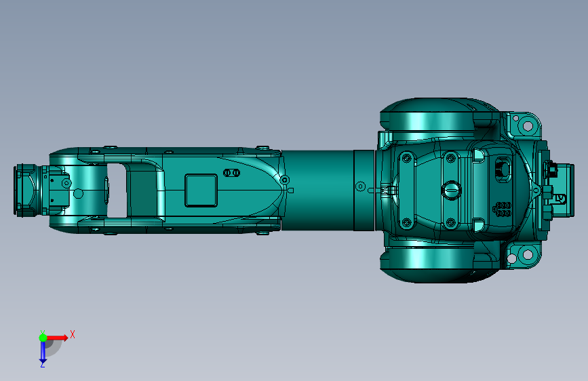Click the red X axis arrow of the triad
This screenshot has width=588, height=381.
tap(58, 338)
